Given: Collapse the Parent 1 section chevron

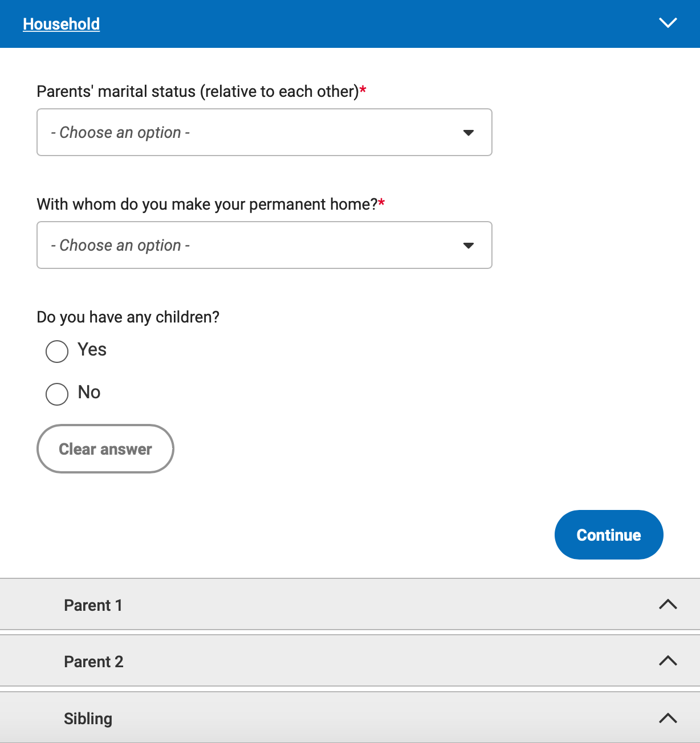Looking at the screenshot, I should click(x=668, y=604).
